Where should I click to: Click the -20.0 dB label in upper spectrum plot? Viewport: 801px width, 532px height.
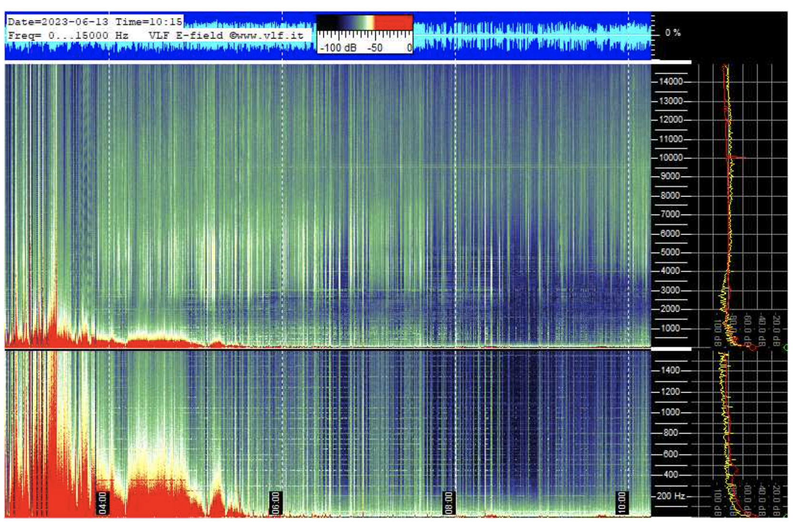[776, 330]
